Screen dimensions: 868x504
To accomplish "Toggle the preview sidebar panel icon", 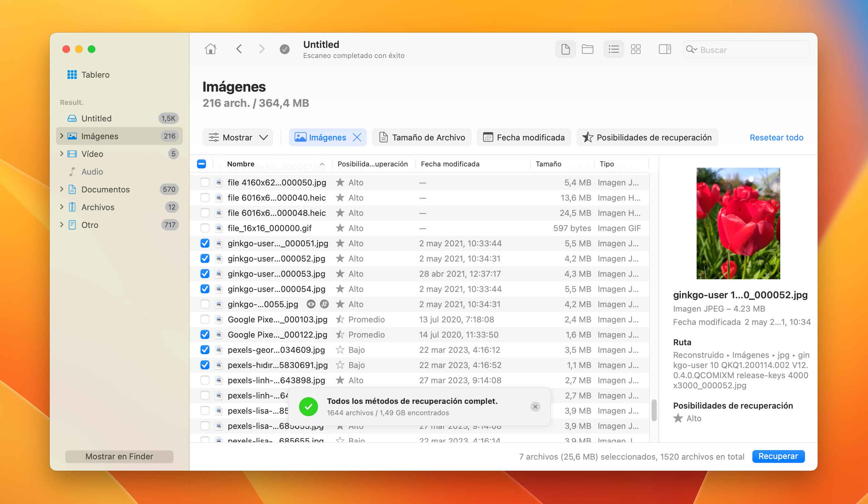I will click(x=664, y=49).
